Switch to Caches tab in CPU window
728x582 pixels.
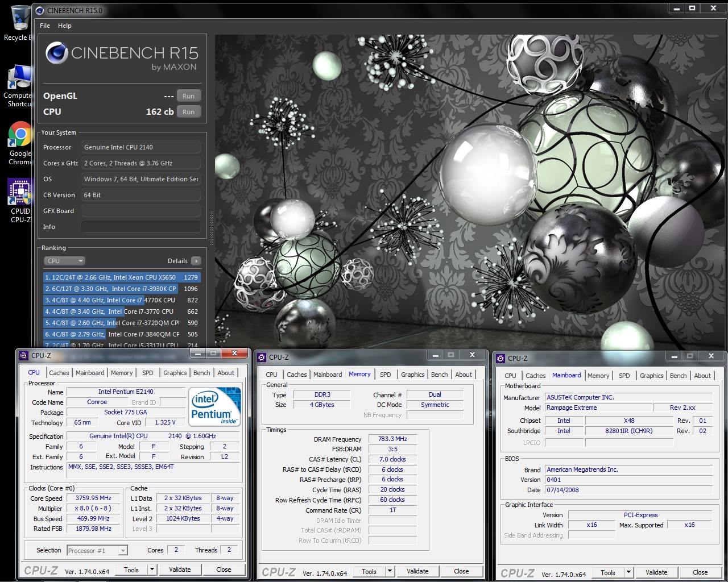tap(59, 373)
